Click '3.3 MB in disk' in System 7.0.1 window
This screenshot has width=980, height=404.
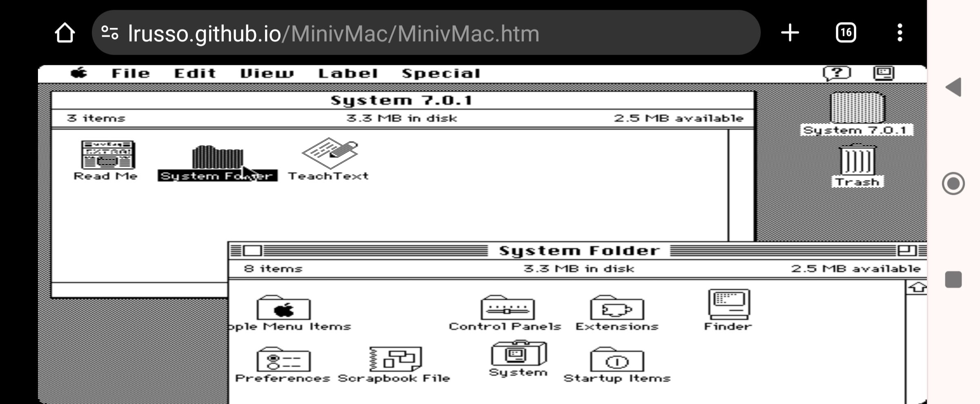(x=402, y=118)
